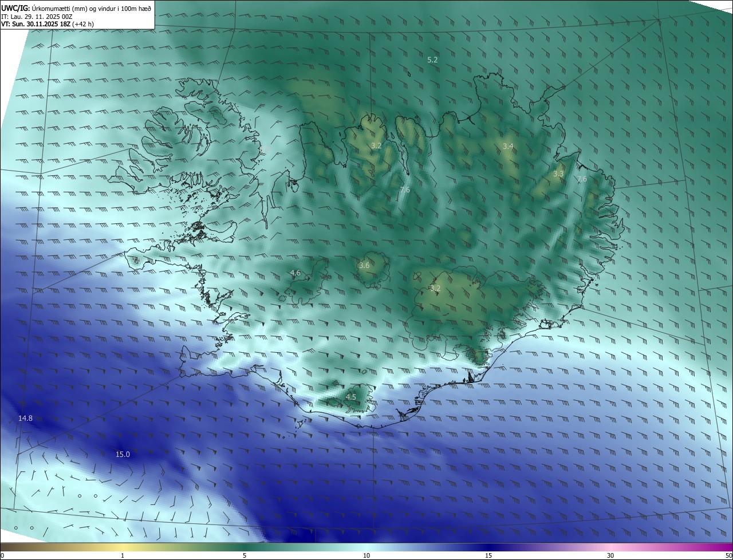This screenshot has width=733, height=560.
Task: Click the '30' tick on the color scale
Action: pyautogui.click(x=610, y=555)
